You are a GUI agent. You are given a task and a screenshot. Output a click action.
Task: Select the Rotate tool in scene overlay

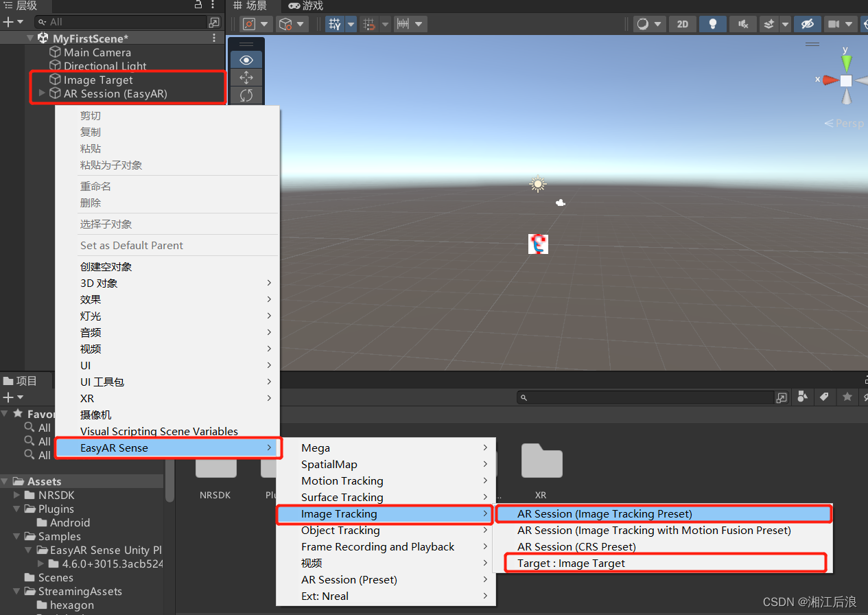click(x=246, y=95)
